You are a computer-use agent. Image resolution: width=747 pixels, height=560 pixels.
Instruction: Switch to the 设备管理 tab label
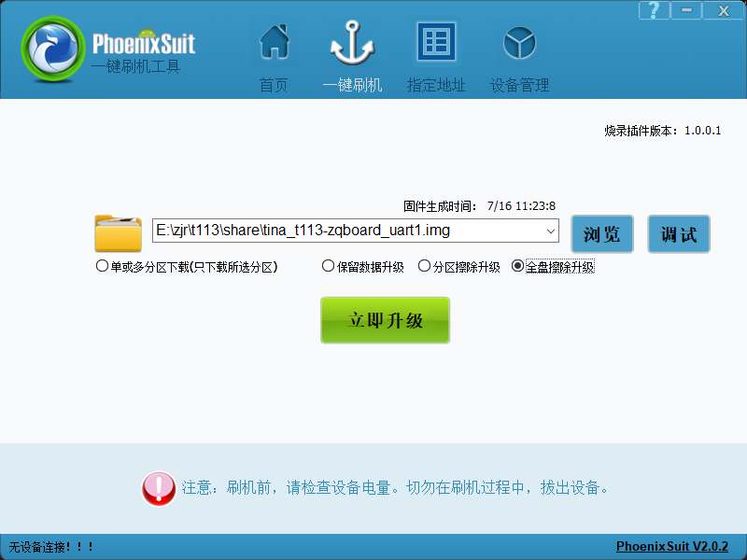519,85
